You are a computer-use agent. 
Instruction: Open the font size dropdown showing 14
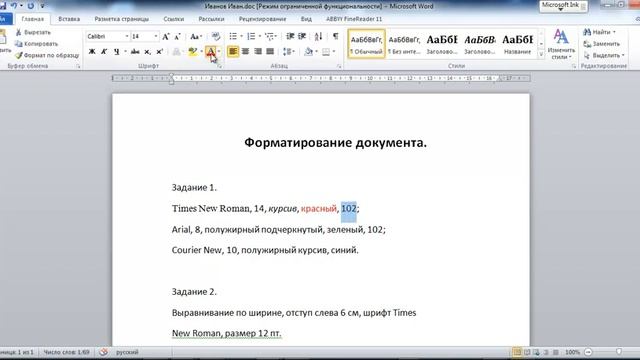156,37
